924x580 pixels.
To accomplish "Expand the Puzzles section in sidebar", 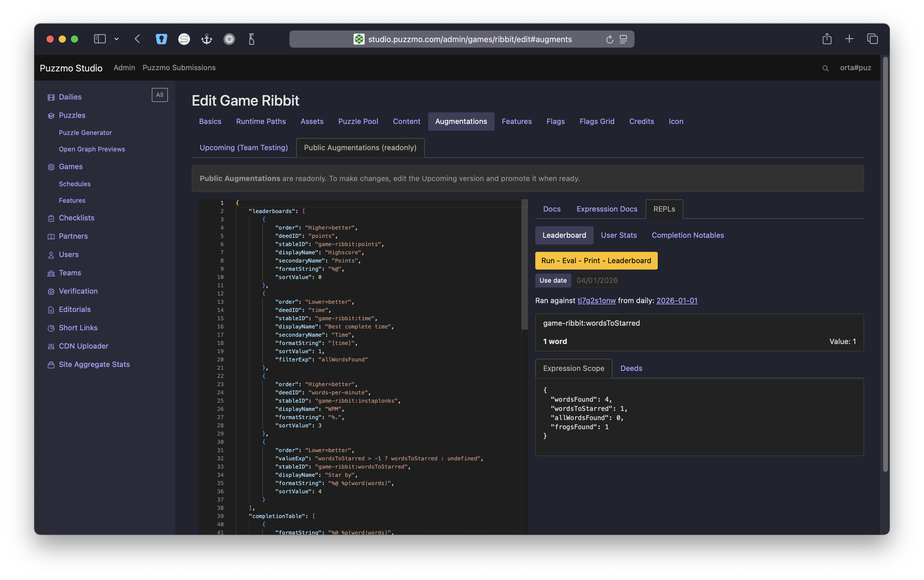I will click(72, 115).
